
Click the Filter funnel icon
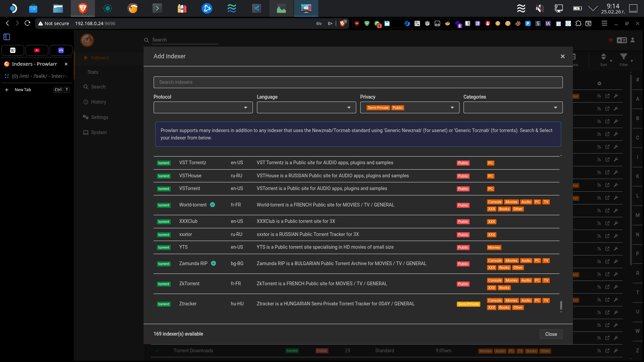coord(624,57)
